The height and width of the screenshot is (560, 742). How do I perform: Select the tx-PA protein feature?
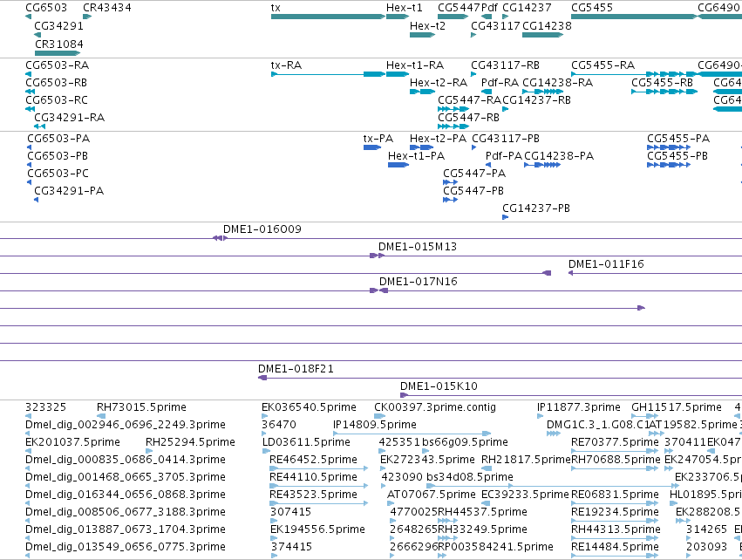[x=372, y=147]
